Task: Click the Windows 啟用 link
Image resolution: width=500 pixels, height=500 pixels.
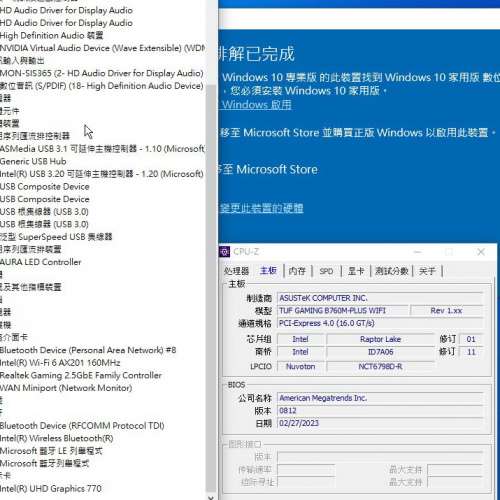Action: [257, 105]
